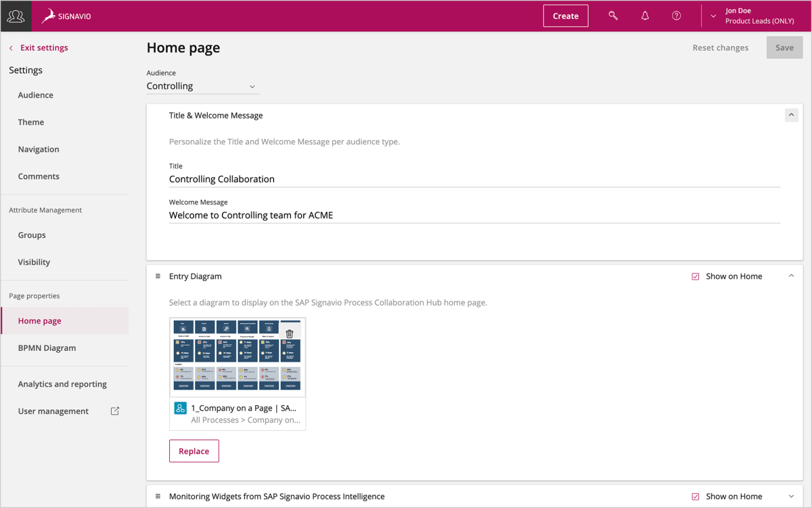The height and width of the screenshot is (508, 812).
Task: Click Exit settings to leave settings
Action: [38, 47]
